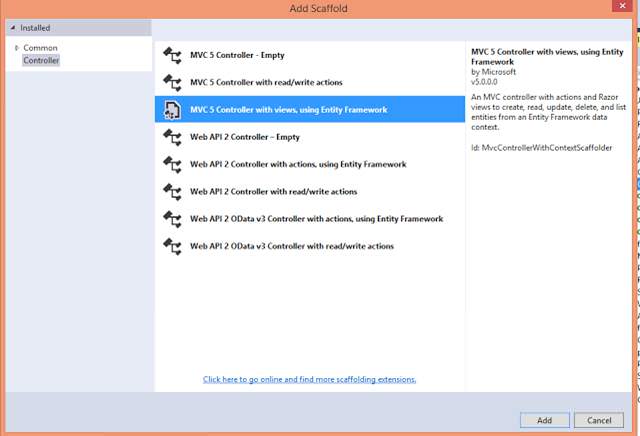Choose Web API 2 Controller with actions, using Entity Framework label
Screen dimensions: 640x436
coord(298,165)
